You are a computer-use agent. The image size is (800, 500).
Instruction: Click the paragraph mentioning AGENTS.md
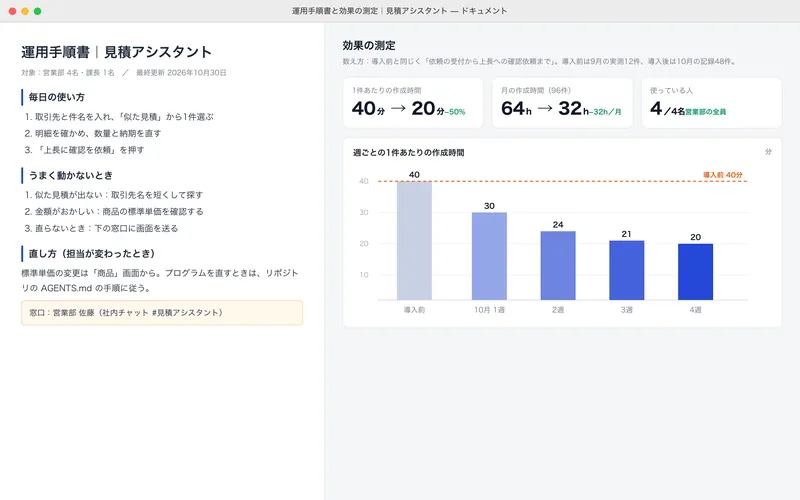(x=160, y=281)
